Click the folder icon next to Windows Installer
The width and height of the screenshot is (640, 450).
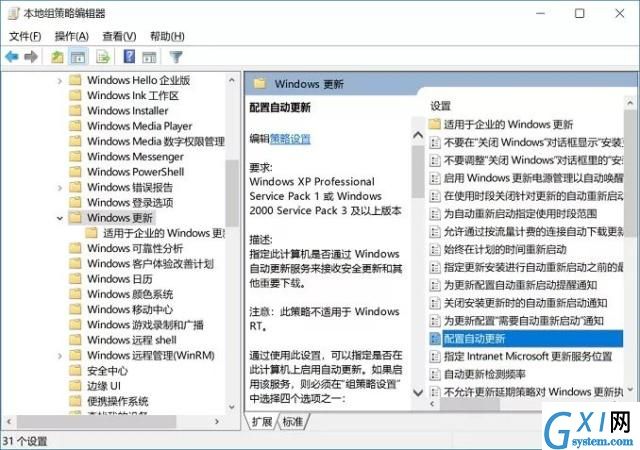click(75, 110)
